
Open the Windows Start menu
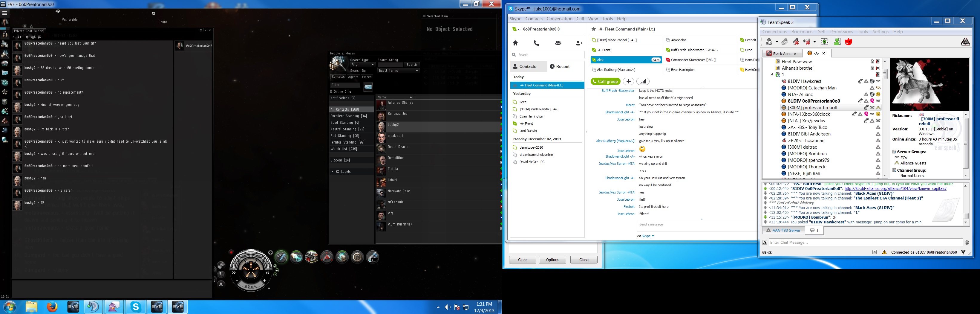pyautogui.click(x=10, y=307)
